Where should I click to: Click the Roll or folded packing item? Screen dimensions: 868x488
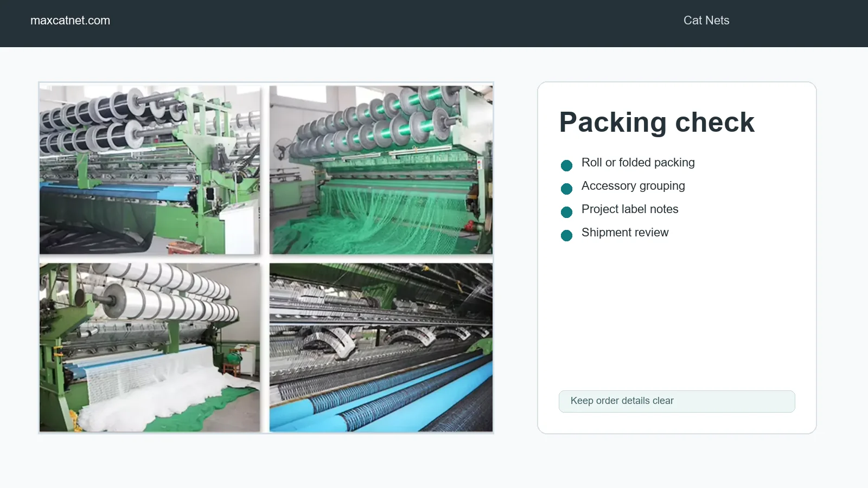(638, 163)
